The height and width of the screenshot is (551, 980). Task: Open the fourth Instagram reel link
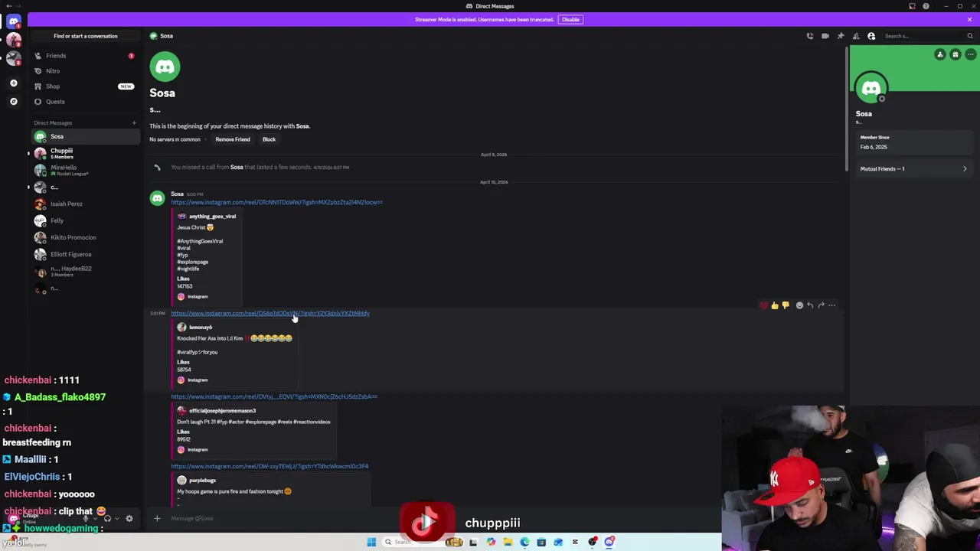coord(269,466)
